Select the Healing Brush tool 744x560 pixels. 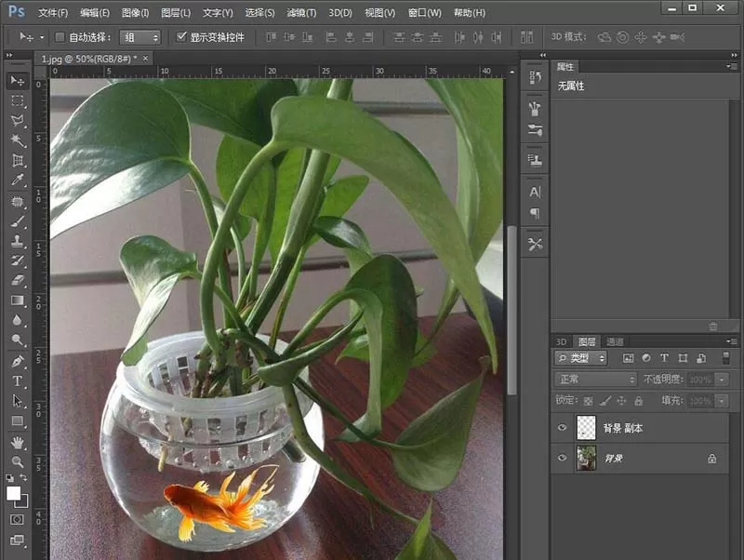pyautogui.click(x=18, y=202)
